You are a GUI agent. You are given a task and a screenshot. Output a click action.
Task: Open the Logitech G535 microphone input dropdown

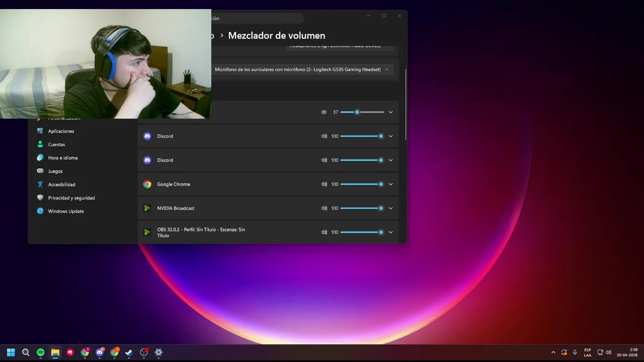coord(302,69)
